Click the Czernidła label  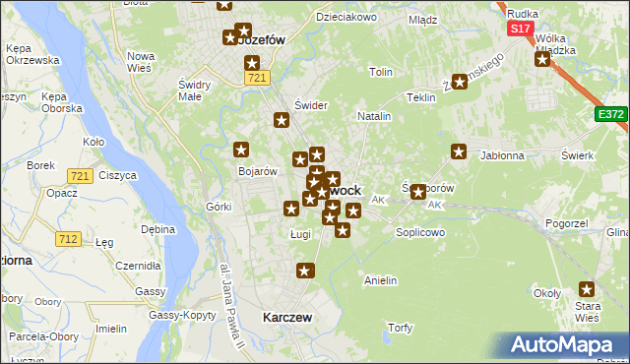(x=138, y=266)
